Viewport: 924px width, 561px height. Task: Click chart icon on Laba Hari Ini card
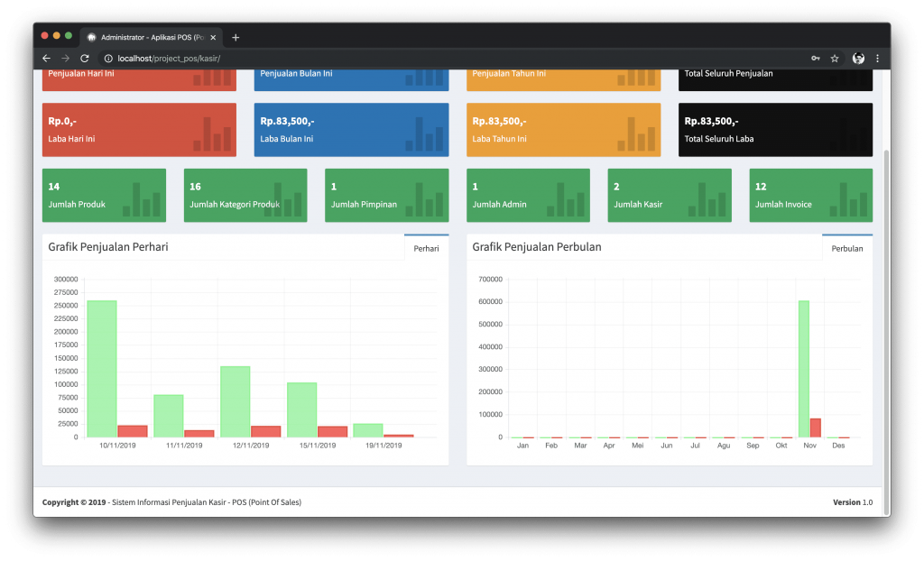[x=212, y=133]
